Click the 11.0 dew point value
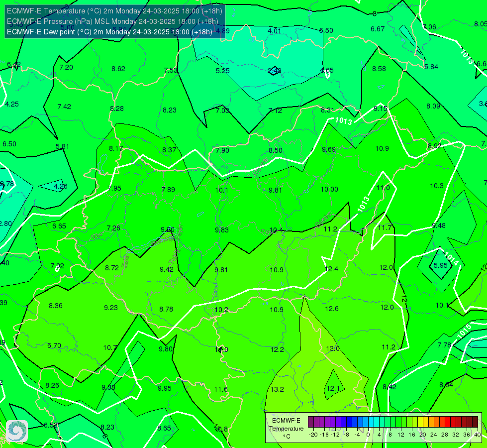487x448 pixels. (x=383, y=188)
